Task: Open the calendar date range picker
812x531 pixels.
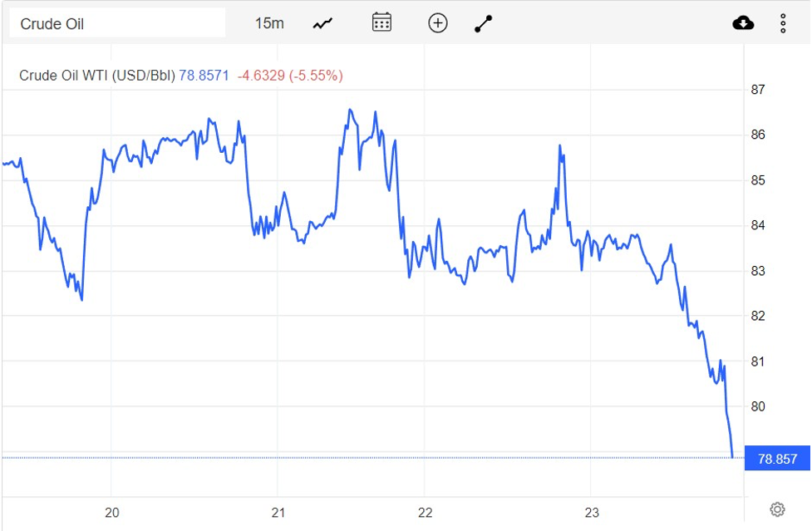Action: (x=381, y=22)
